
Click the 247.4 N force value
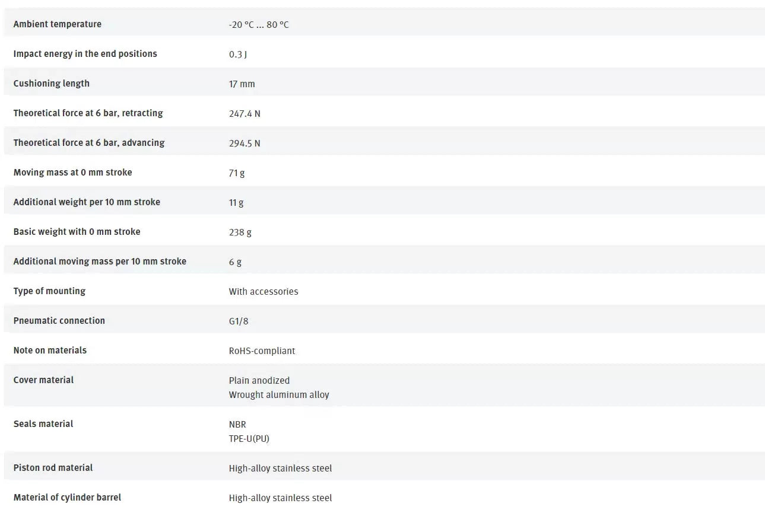(245, 114)
